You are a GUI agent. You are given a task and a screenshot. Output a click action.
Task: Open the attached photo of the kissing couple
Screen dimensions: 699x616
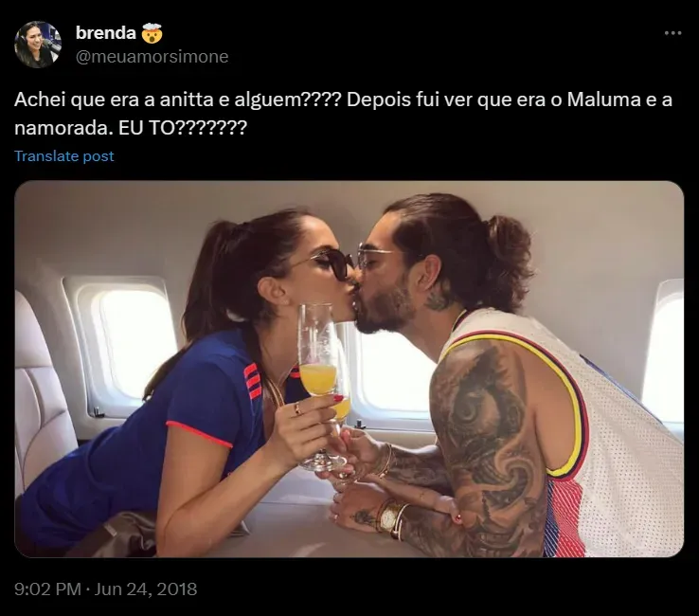coord(349,369)
